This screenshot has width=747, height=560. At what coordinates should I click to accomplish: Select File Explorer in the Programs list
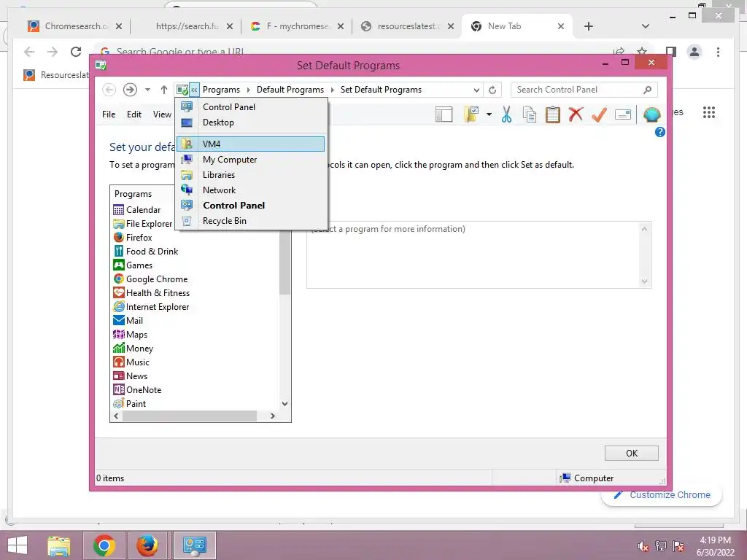[x=144, y=223]
